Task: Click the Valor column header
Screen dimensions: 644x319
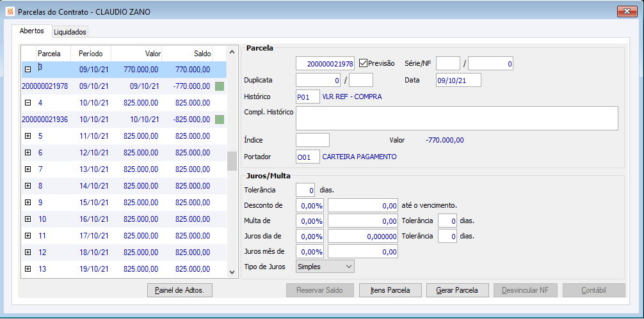Action: (136, 53)
